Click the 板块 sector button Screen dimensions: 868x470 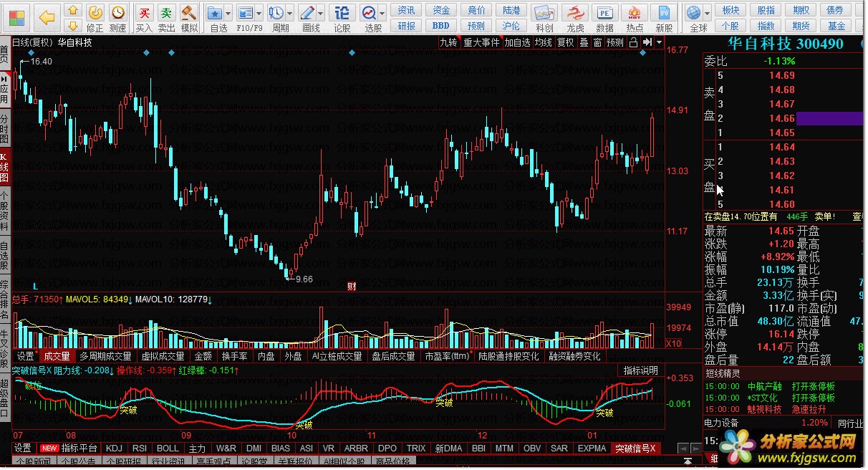(730, 9)
